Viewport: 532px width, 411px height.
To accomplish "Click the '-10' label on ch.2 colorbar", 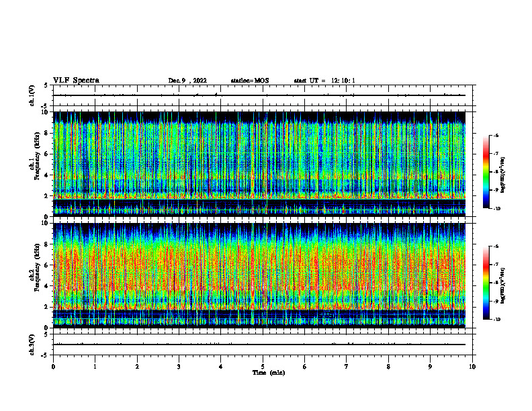I will (x=496, y=320).
